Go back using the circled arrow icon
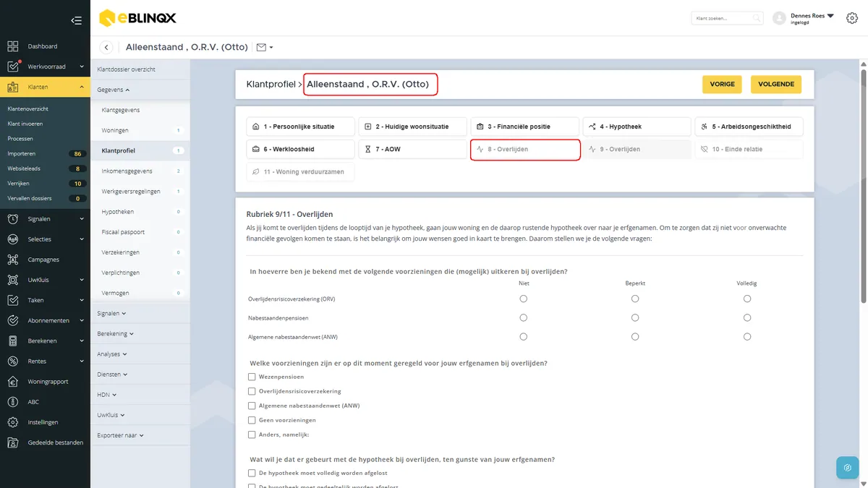This screenshot has height=488, width=868. tap(107, 48)
